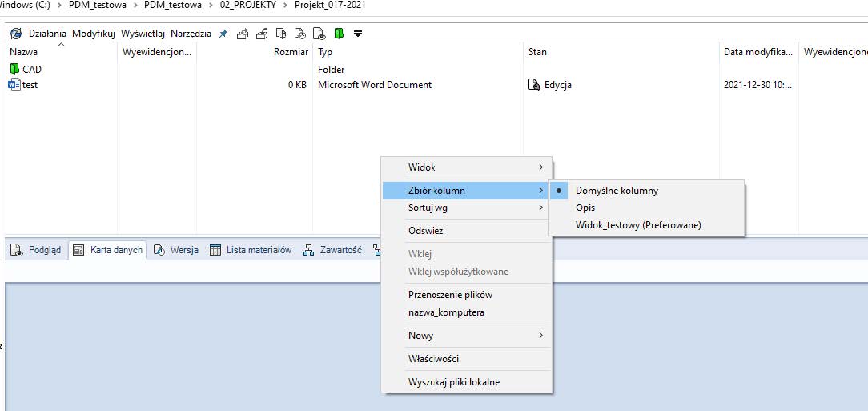Switch to the Zawartość tab

pyautogui.click(x=332, y=250)
